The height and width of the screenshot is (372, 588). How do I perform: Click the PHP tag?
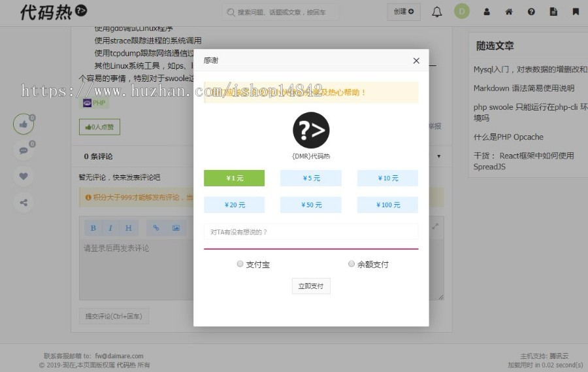click(x=95, y=103)
